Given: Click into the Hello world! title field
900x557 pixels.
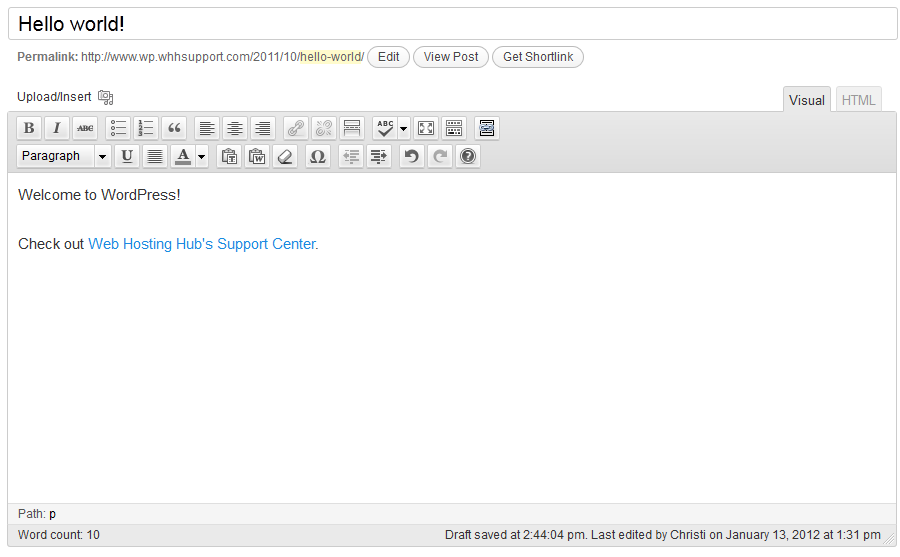Looking at the screenshot, I should [x=452, y=24].
